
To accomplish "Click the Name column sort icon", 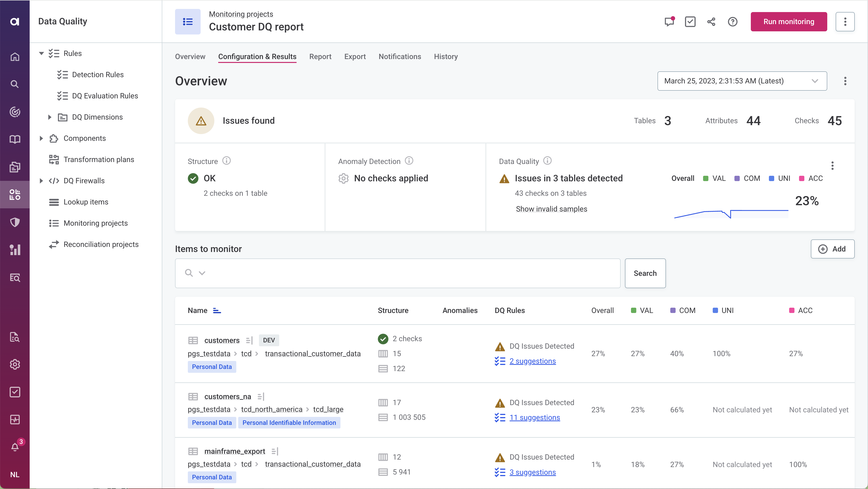I will pos(217,310).
